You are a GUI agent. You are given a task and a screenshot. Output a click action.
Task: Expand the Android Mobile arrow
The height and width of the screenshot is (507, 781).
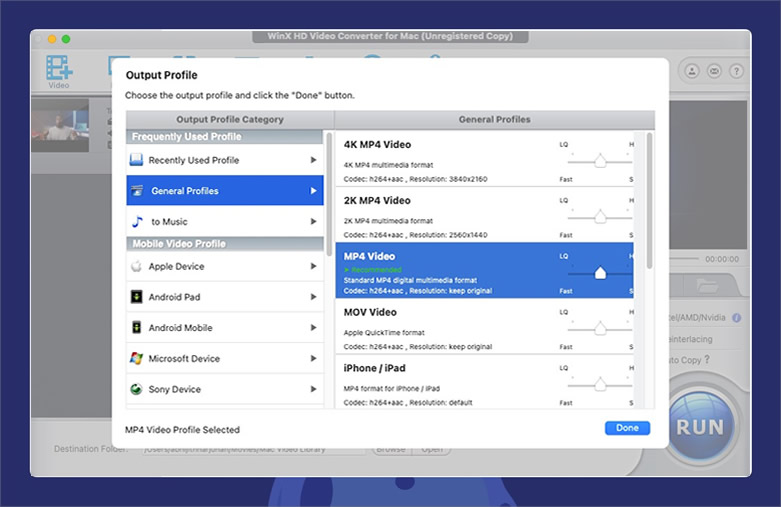pyautogui.click(x=313, y=327)
